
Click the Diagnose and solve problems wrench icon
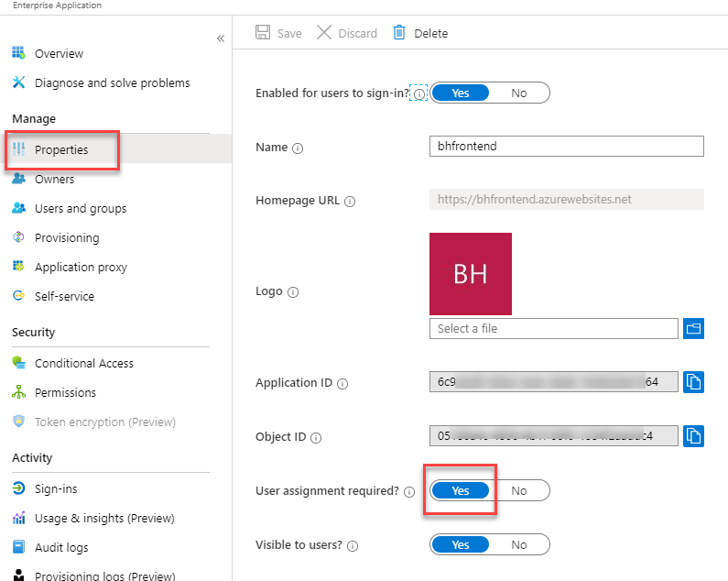pos(18,82)
